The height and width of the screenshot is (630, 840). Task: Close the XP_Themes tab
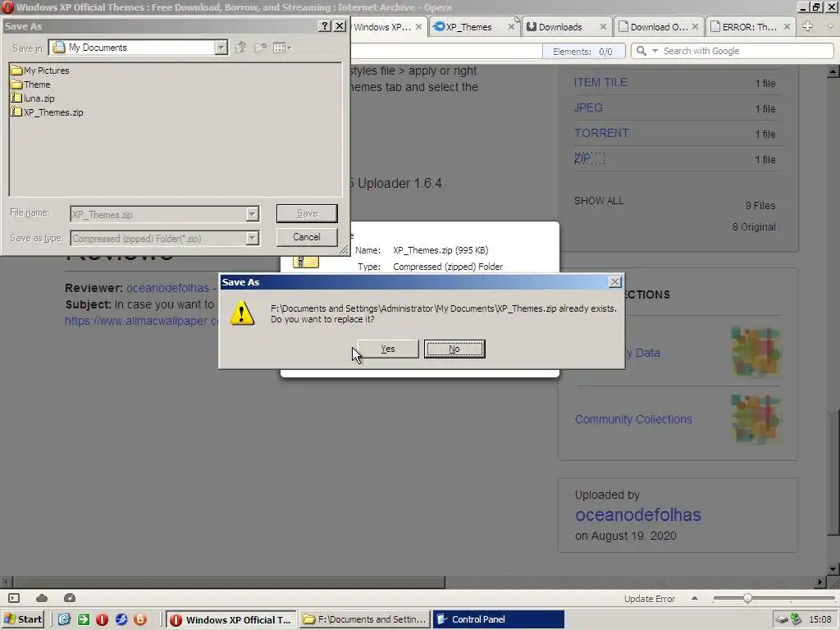point(511,27)
